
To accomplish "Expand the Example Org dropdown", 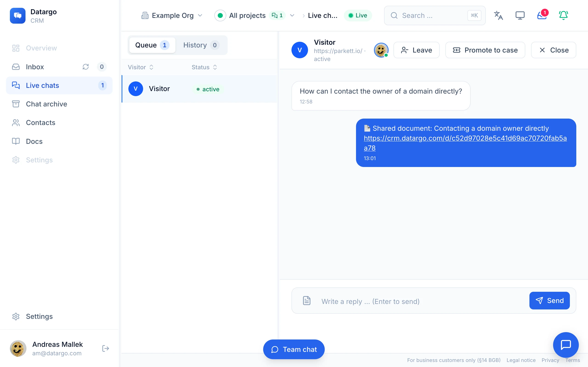I will [172, 16].
